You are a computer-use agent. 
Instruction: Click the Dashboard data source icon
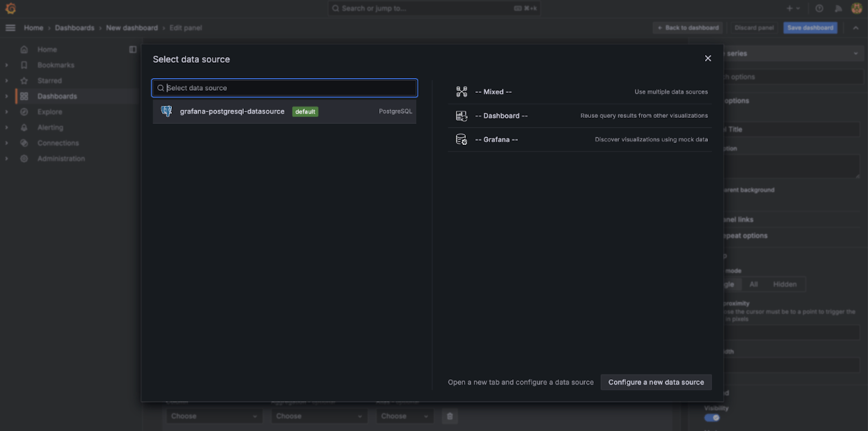[x=461, y=116]
